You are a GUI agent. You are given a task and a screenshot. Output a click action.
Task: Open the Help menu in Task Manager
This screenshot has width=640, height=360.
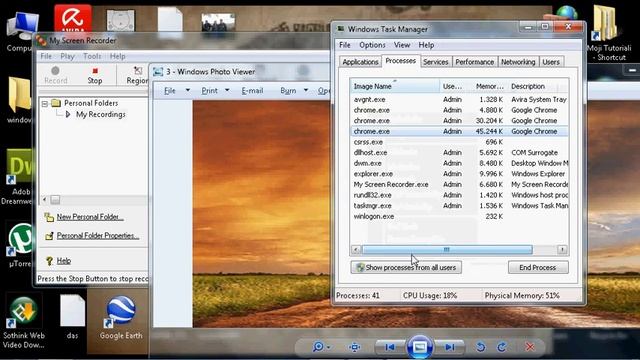426,45
